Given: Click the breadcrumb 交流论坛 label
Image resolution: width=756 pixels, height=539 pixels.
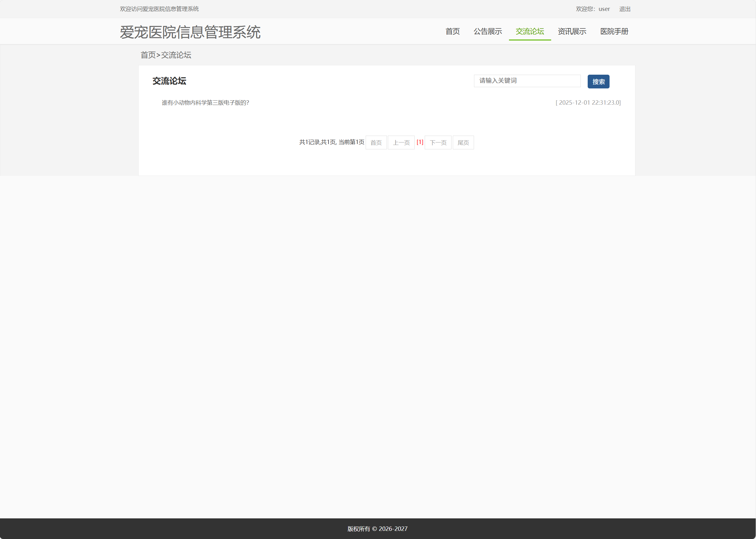Looking at the screenshot, I should [176, 55].
